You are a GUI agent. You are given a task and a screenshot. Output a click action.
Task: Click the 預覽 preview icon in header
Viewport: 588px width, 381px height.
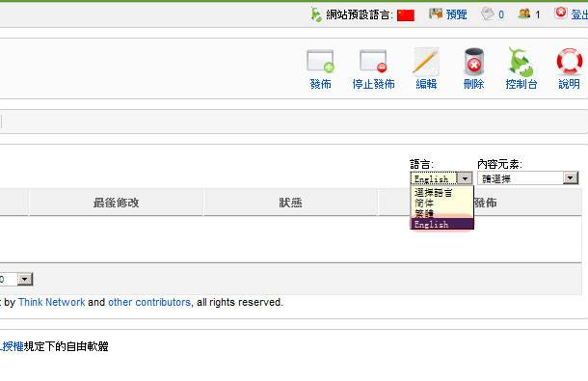(x=436, y=14)
